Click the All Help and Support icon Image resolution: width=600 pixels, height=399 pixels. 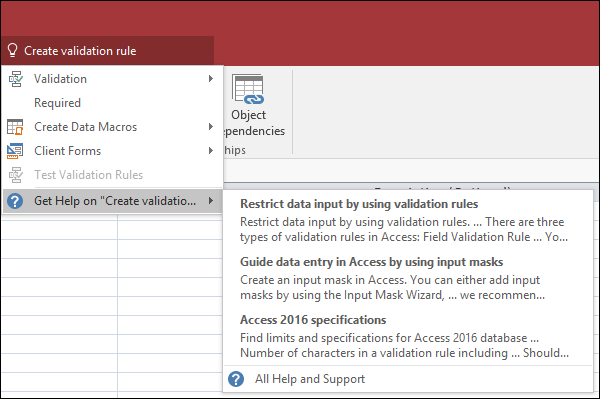click(236, 379)
